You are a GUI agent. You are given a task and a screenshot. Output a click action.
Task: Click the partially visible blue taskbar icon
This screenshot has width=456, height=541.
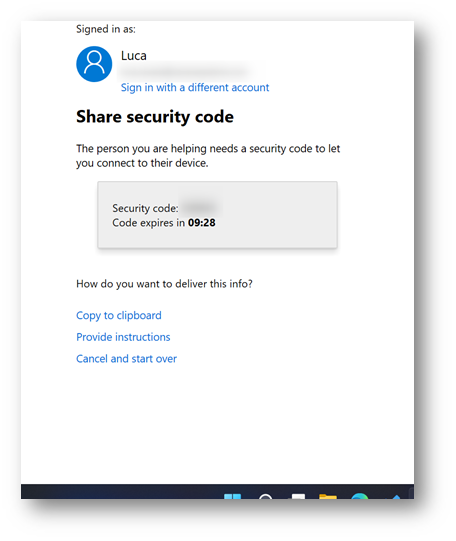click(x=396, y=497)
